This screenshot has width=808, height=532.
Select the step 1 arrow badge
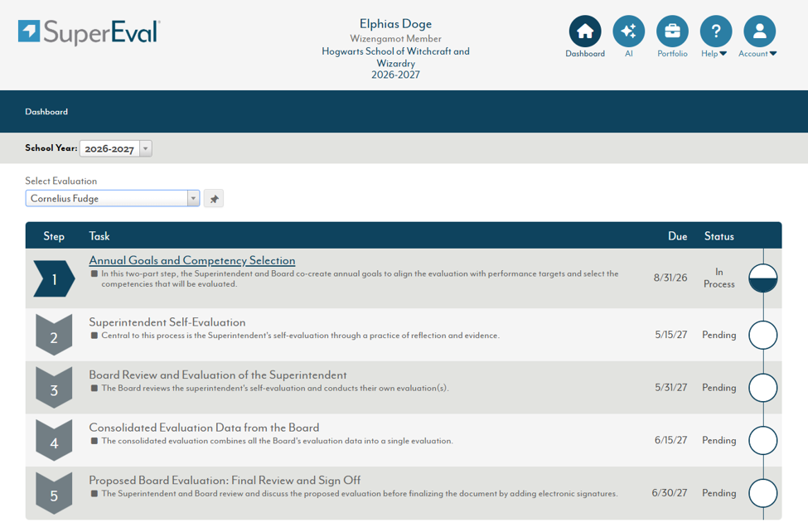(x=54, y=279)
